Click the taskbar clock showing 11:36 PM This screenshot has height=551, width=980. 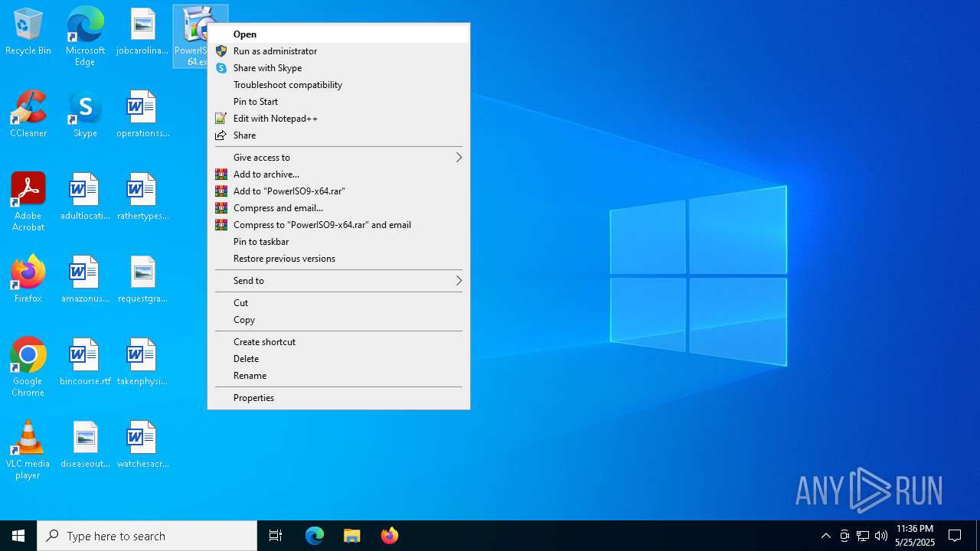coord(915,536)
